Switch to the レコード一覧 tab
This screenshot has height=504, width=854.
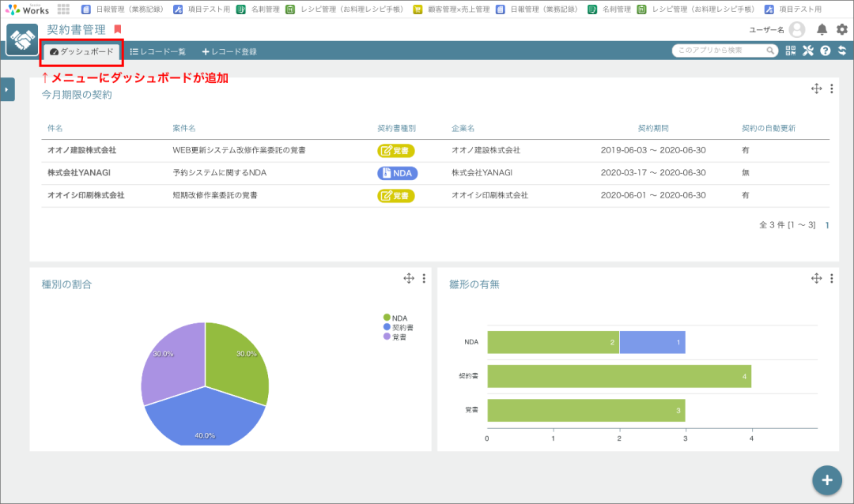click(x=158, y=51)
